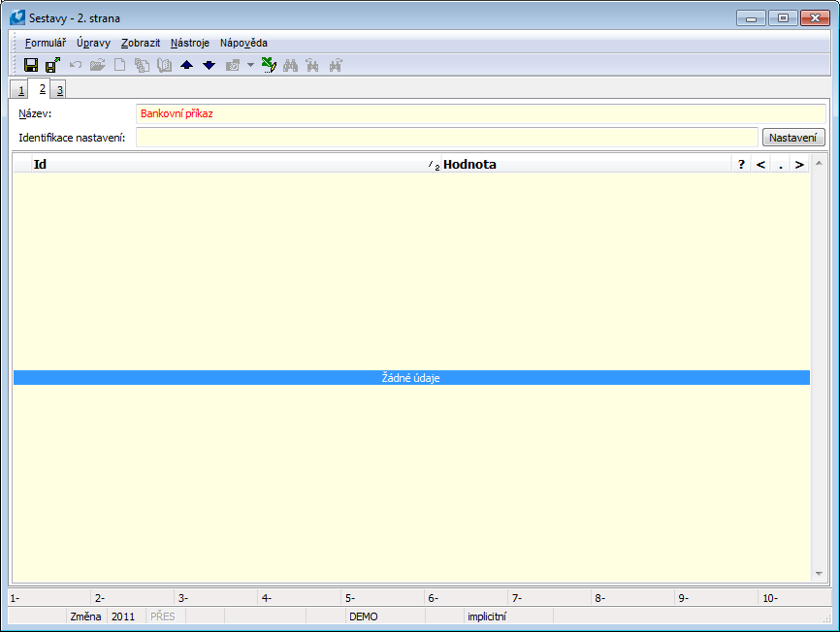Image resolution: width=840 pixels, height=632 pixels.
Task: Click the Změna status bar entry
Action: coord(85,616)
